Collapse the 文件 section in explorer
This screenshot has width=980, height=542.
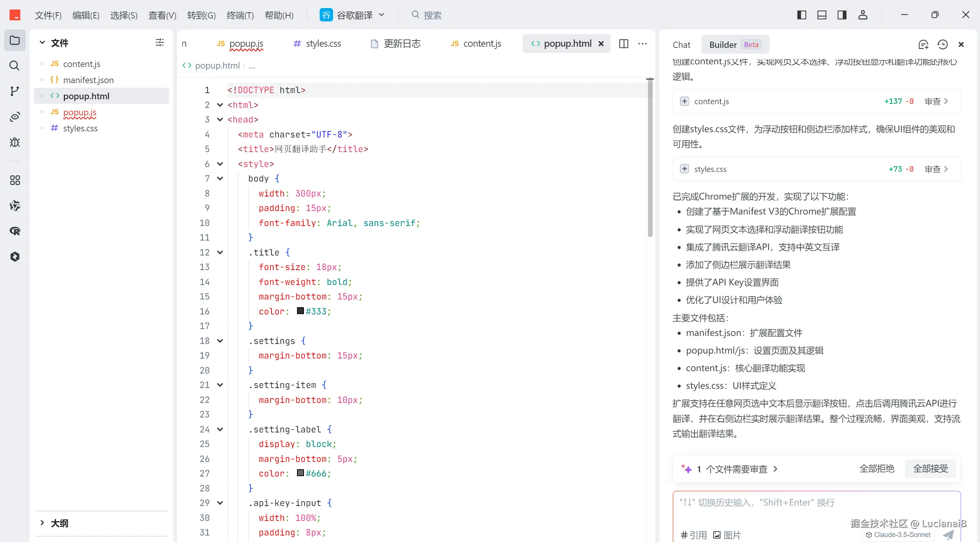coord(43,43)
